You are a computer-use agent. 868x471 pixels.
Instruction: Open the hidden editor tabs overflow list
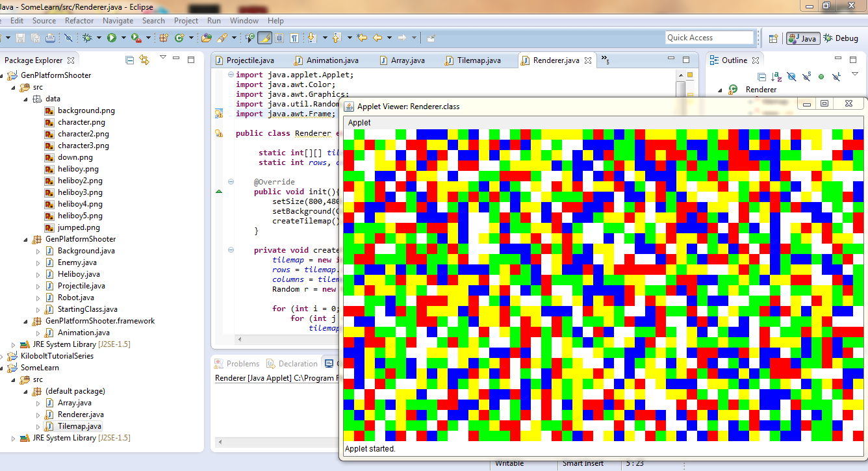pos(605,60)
